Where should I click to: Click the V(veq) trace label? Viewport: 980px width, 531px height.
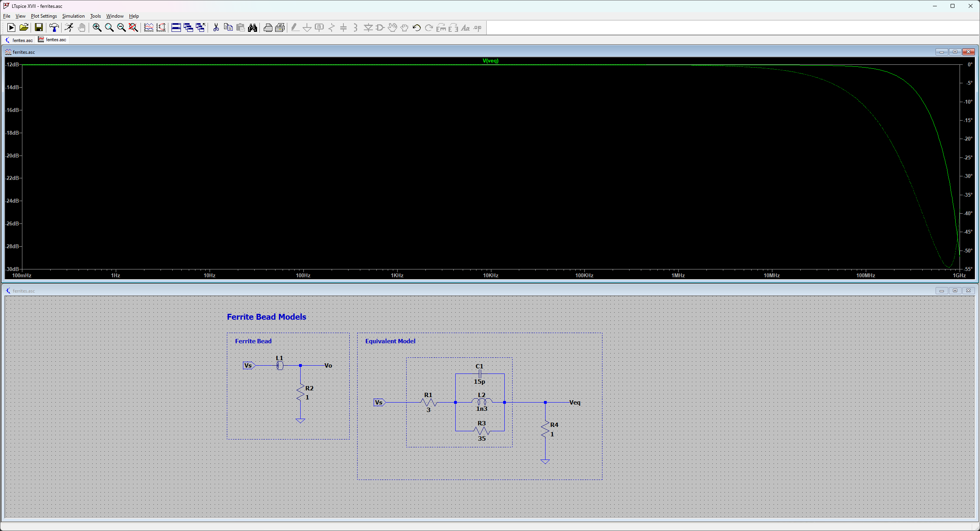491,60
